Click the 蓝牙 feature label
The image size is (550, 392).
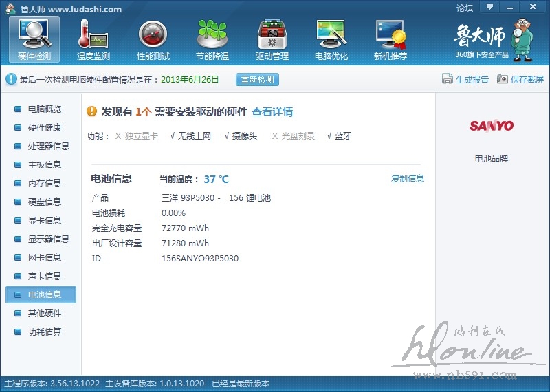[x=342, y=135]
